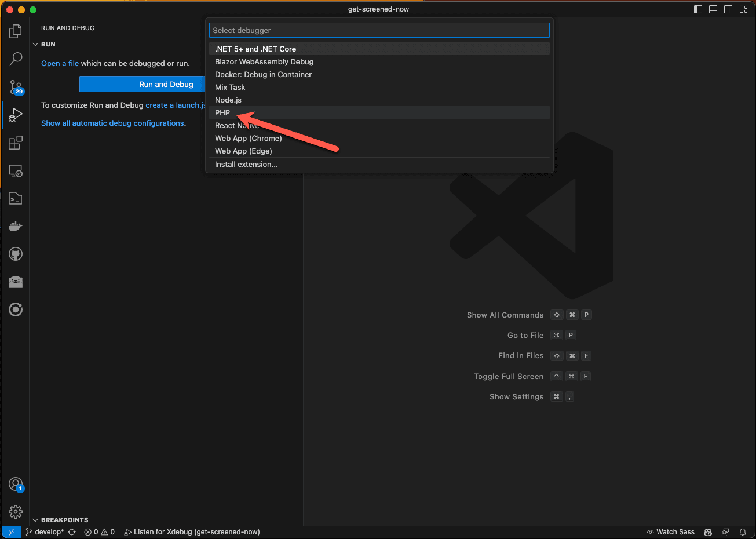Open the Remote Explorer sidebar
Viewport: 756px width, 539px height.
tap(15, 170)
